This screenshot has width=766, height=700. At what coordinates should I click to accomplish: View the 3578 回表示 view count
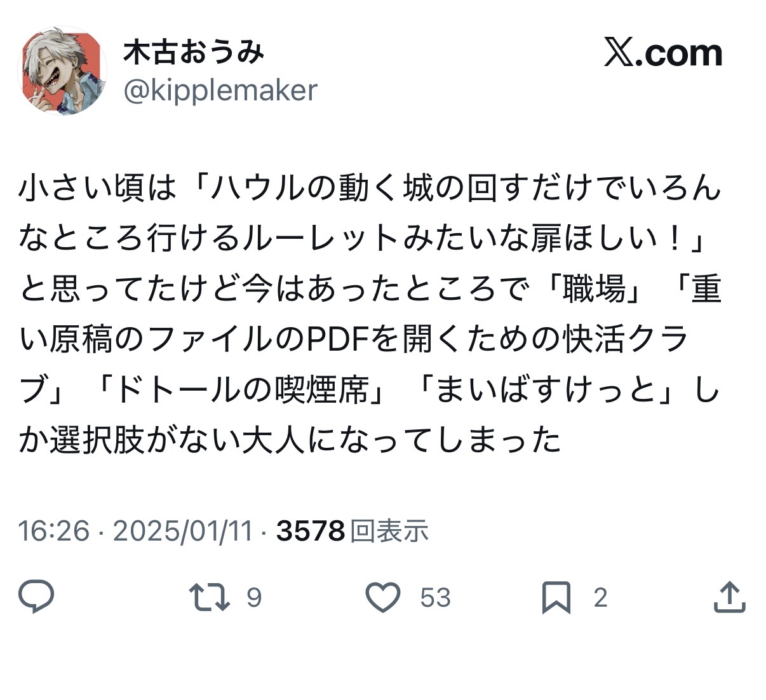(353, 530)
